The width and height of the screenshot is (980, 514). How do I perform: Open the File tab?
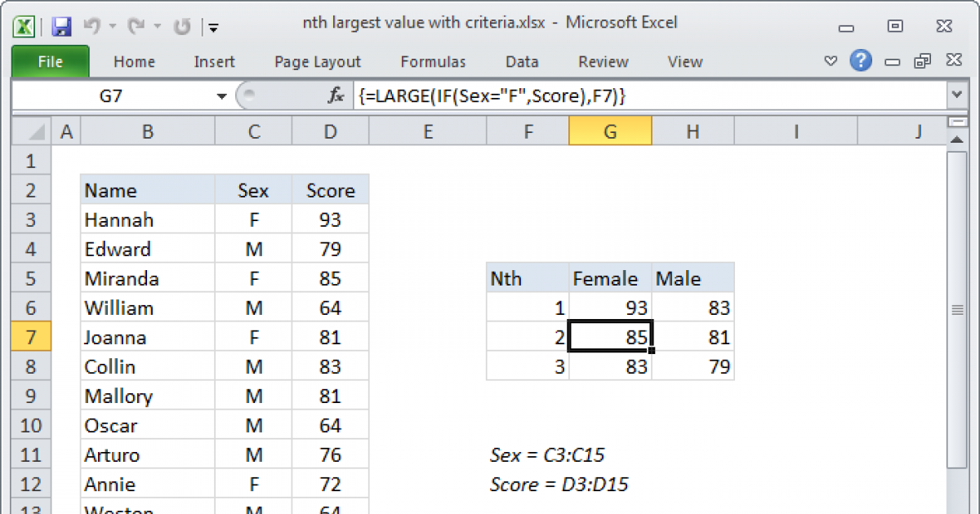click(50, 62)
